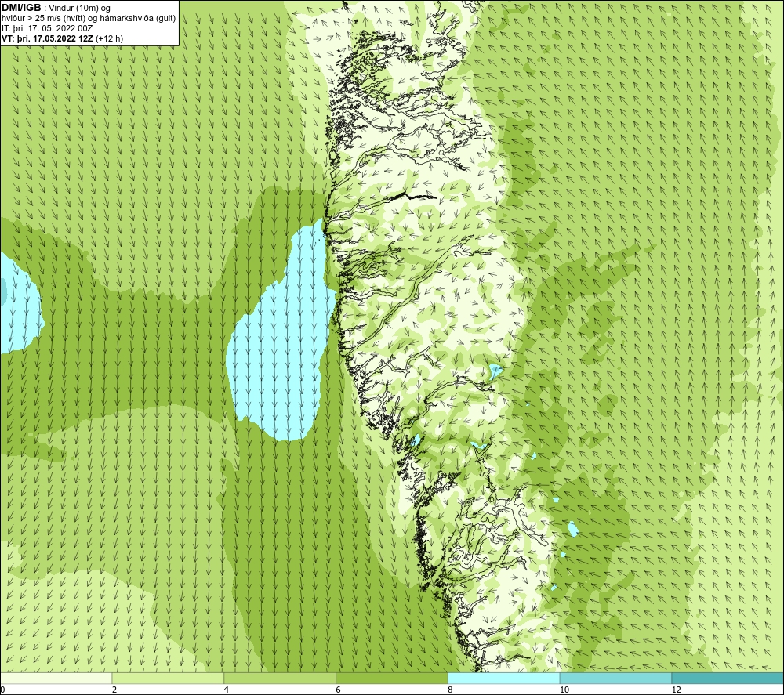
Task: Click the IT: þri. 17. 05. 2022 00Z line
Action: [47, 28]
